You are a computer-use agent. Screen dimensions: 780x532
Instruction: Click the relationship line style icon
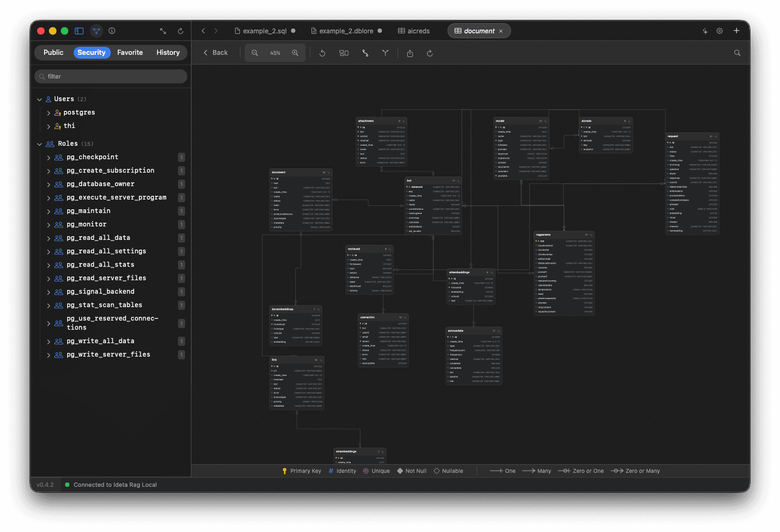point(365,53)
